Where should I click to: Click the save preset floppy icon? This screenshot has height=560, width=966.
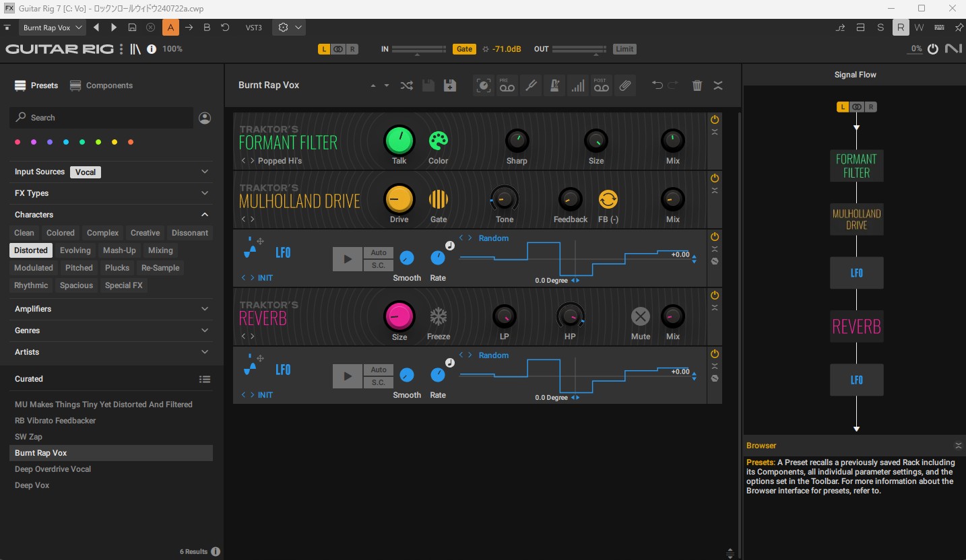[x=428, y=85]
